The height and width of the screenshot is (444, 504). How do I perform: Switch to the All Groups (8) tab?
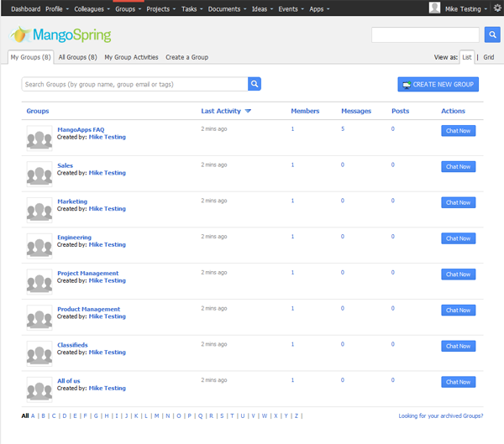coord(77,57)
